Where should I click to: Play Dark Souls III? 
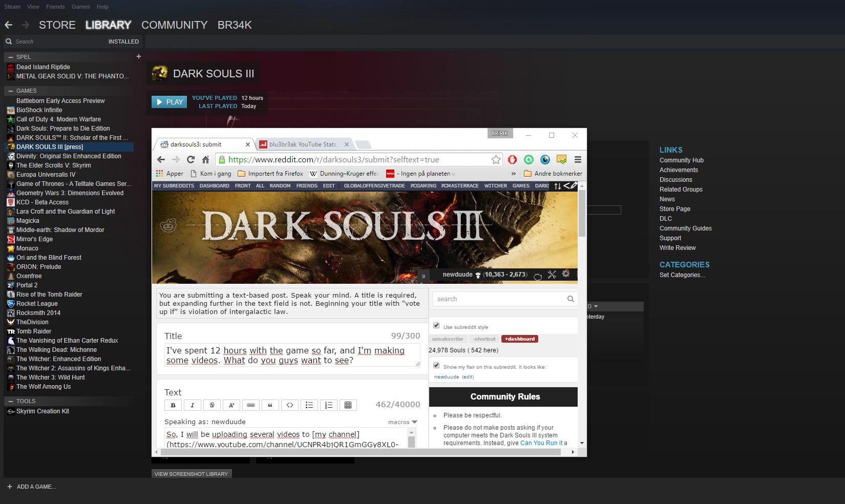(170, 102)
